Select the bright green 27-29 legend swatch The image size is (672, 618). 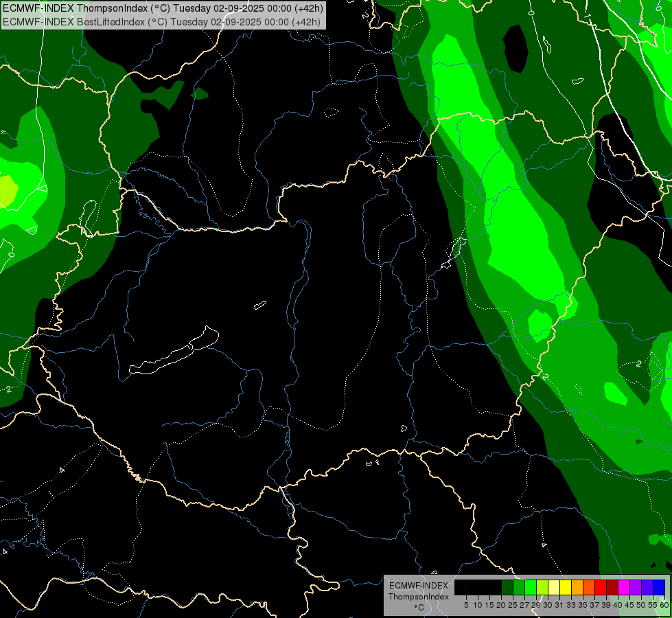[x=531, y=587]
